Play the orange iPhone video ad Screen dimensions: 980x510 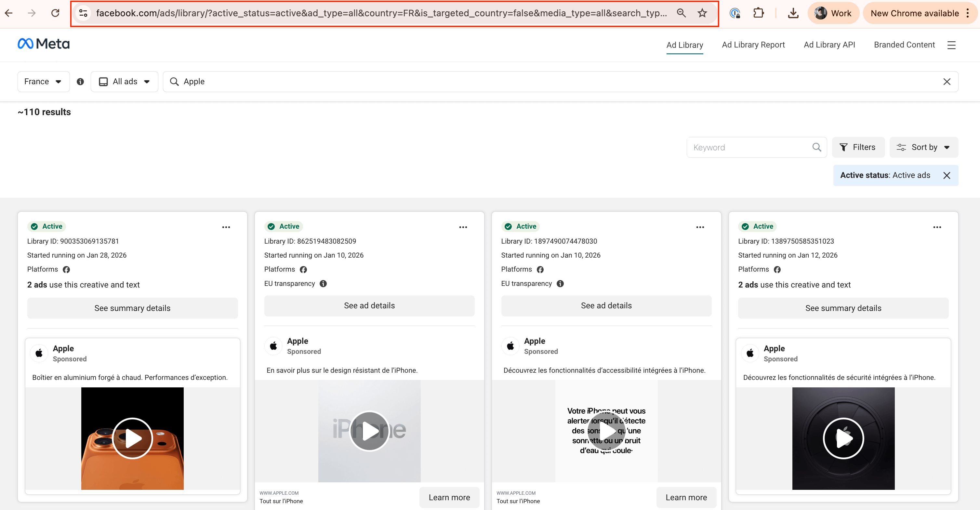point(132,438)
